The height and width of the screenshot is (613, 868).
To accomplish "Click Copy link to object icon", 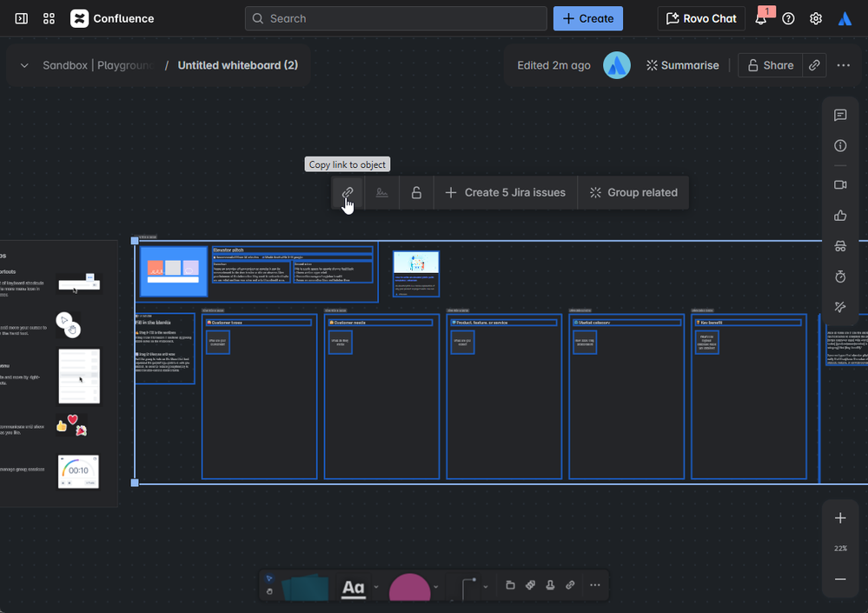I will click(348, 193).
